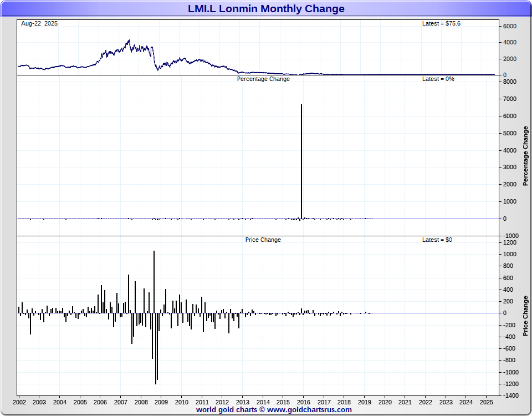Click the 2009 year label on x-axis
Screen dimensions: 532x416
coord(161,402)
